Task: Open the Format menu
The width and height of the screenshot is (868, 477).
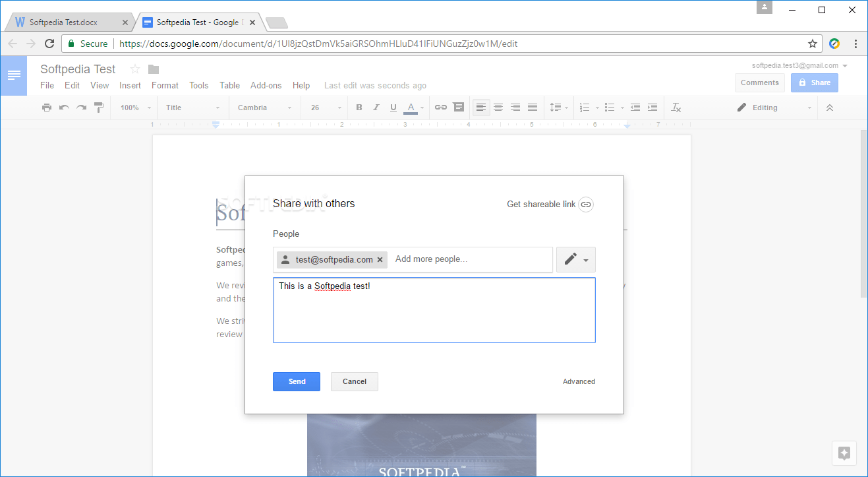Action: point(164,85)
